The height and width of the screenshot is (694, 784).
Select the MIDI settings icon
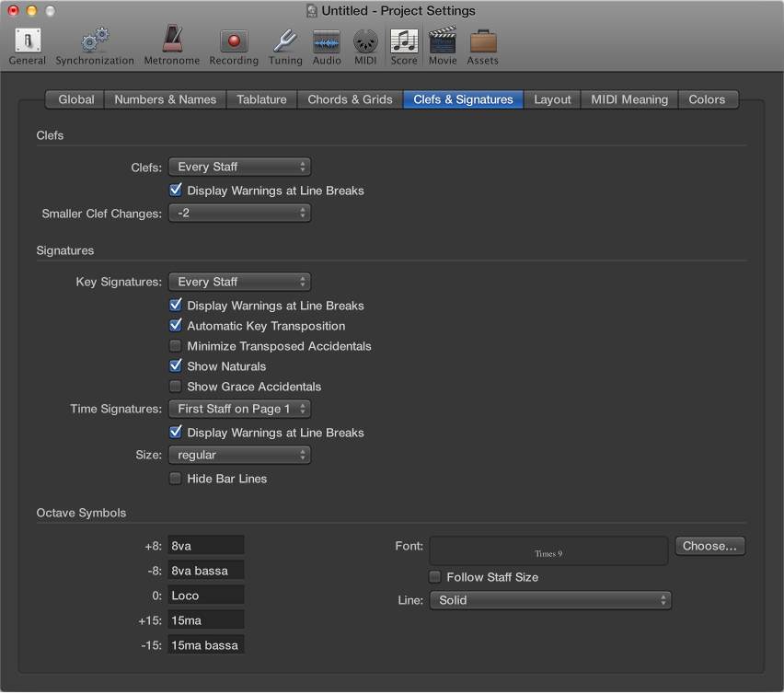pos(365,41)
